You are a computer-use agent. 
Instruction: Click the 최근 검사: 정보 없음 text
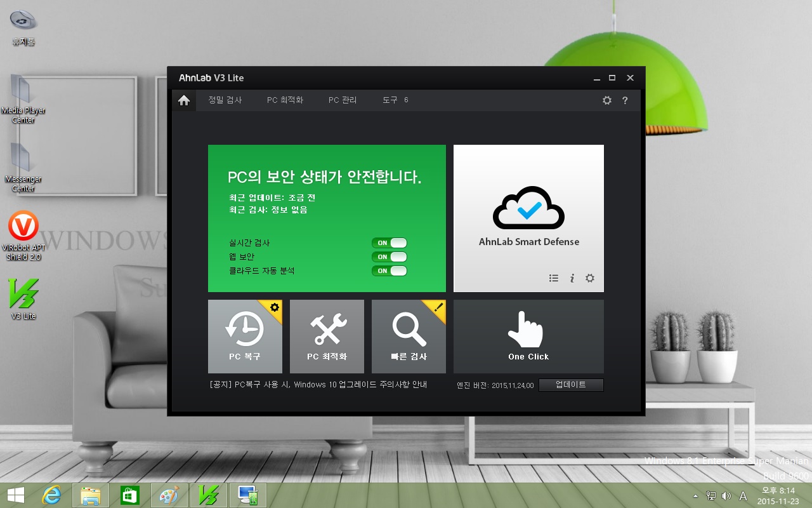tap(268, 210)
